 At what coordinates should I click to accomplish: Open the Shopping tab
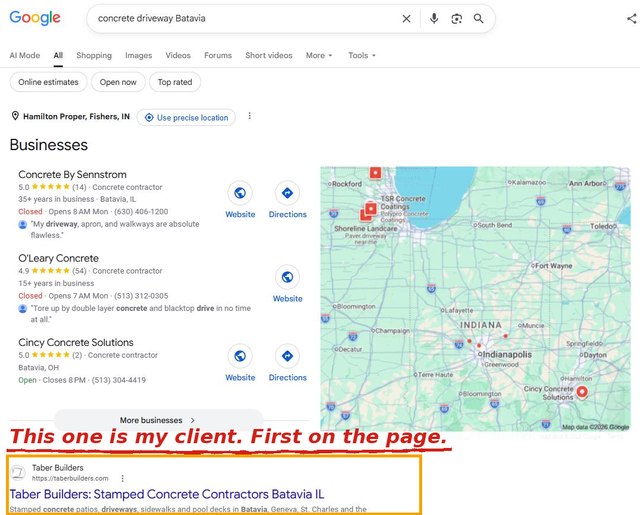coord(94,55)
